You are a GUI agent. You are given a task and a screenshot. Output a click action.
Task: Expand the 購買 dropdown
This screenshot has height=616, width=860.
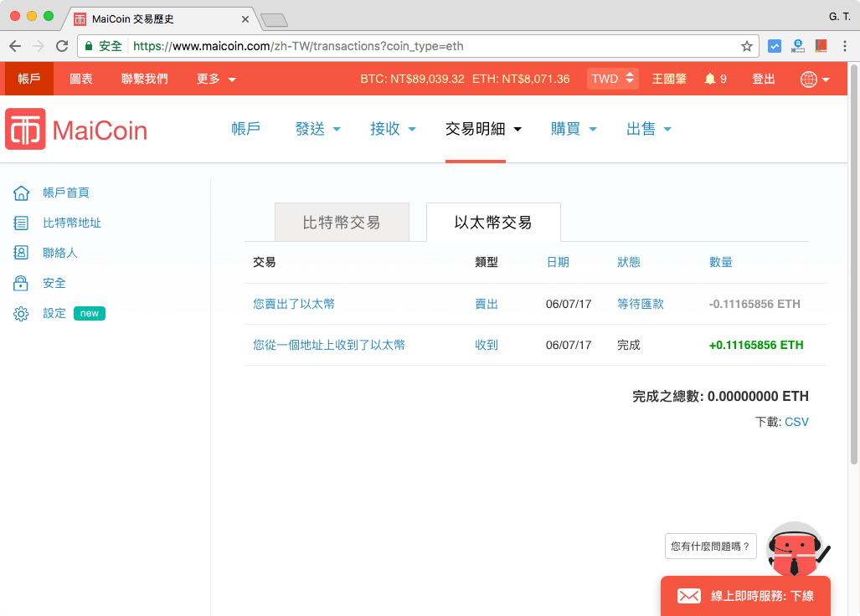[574, 129]
